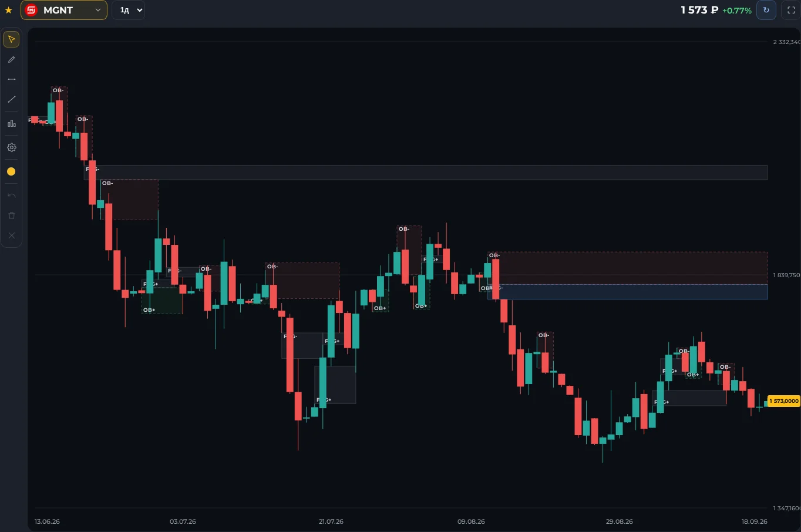Refresh the chart data
Viewport: 801px width, 532px height.
(766, 10)
